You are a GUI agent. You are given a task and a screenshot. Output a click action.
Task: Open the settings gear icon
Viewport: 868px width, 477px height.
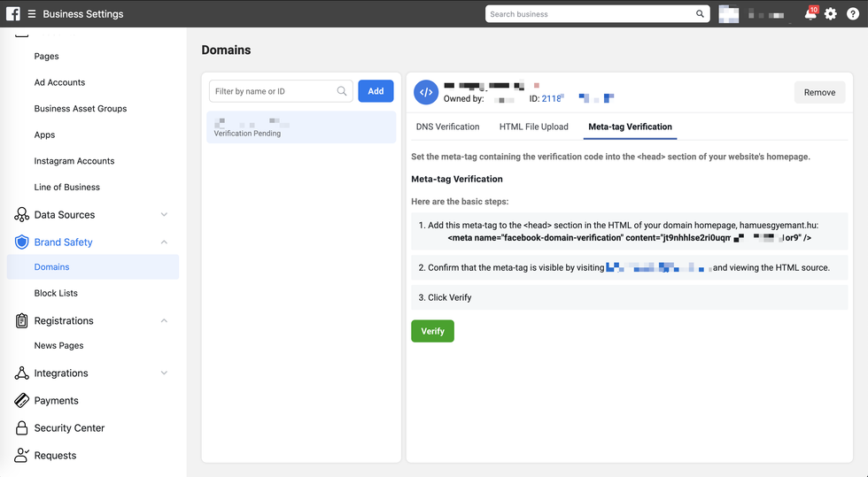pos(831,14)
